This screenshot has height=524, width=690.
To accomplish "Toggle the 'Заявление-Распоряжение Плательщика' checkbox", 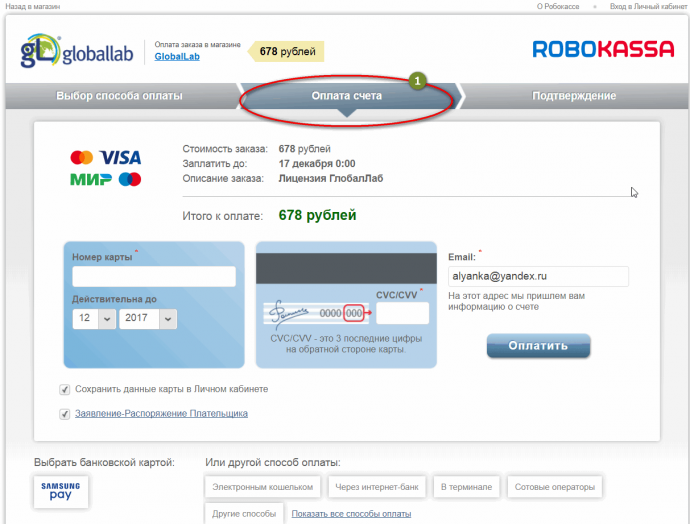I will click(x=65, y=414).
